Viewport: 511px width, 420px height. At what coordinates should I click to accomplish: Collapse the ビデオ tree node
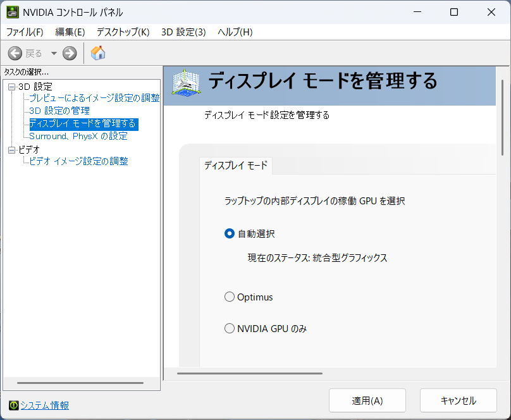pyautogui.click(x=12, y=150)
